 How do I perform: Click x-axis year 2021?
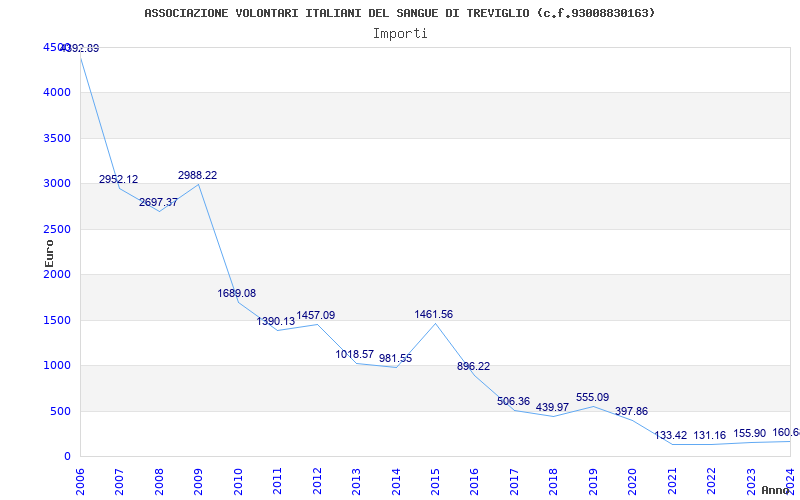(672, 482)
